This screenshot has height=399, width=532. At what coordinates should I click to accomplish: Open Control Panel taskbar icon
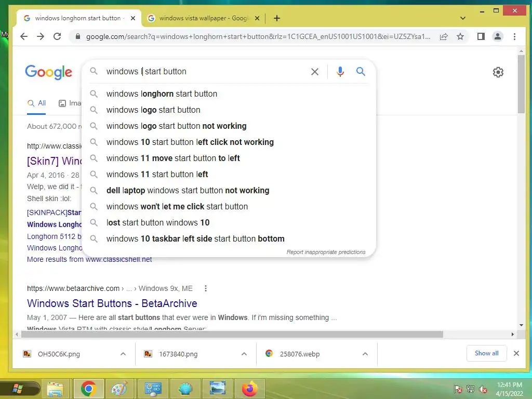pyautogui.click(x=153, y=389)
